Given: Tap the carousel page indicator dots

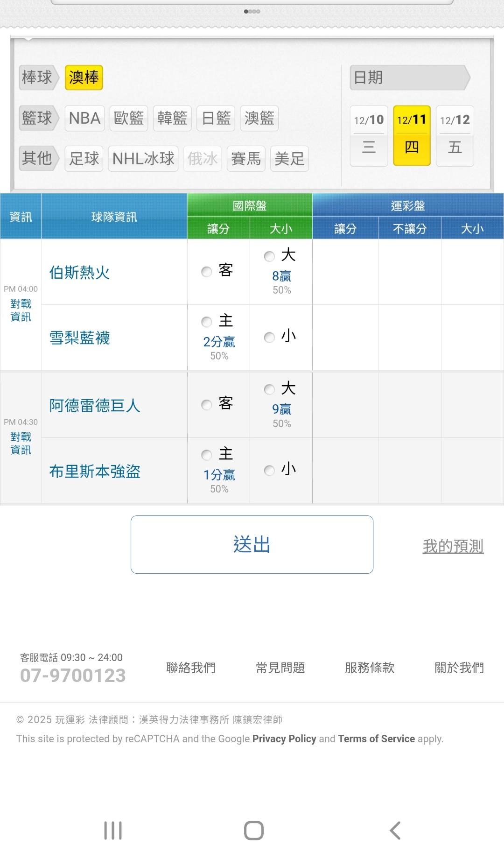Looking at the screenshot, I should click(x=252, y=12).
